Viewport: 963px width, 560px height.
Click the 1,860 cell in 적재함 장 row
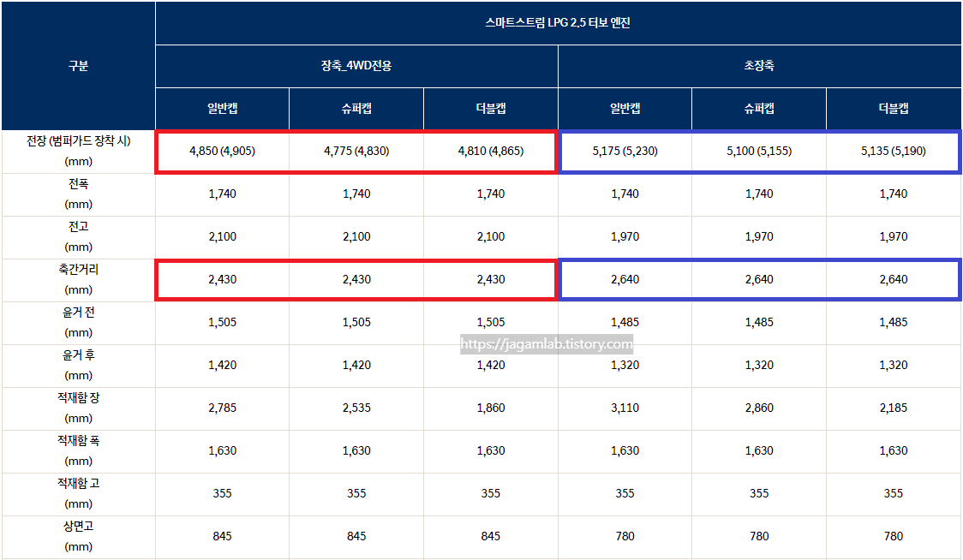(x=491, y=408)
